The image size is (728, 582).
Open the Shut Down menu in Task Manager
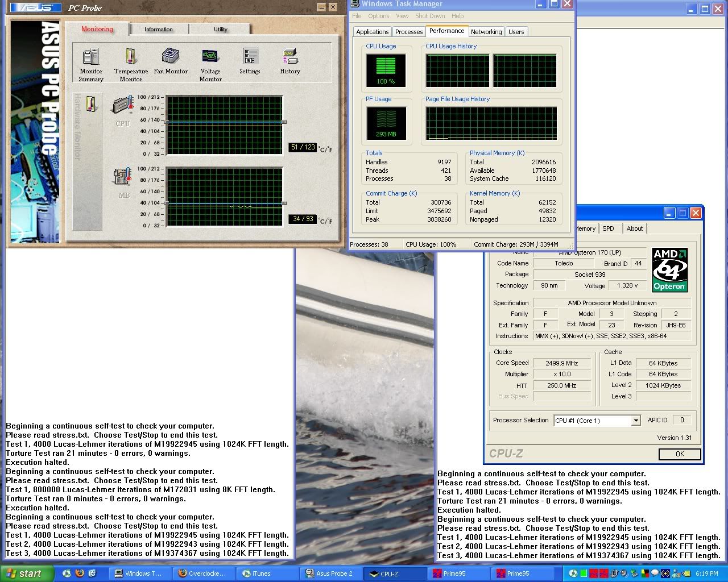(x=430, y=16)
